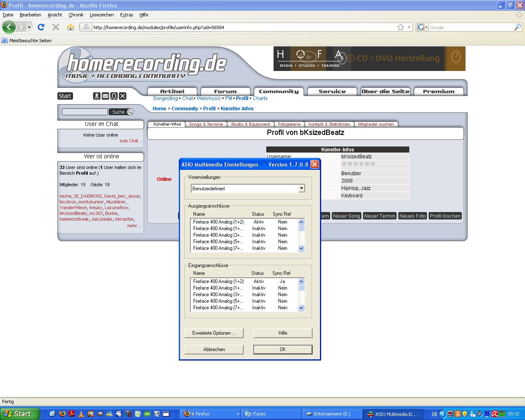Click the site search text field
This screenshot has width=525, height=420.
click(x=85, y=112)
